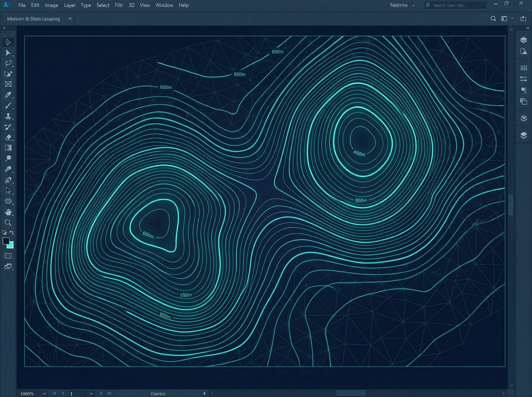Open the Adjustments panel in the right sidebar
The image size is (532, 397).
[x=523, y=79]
